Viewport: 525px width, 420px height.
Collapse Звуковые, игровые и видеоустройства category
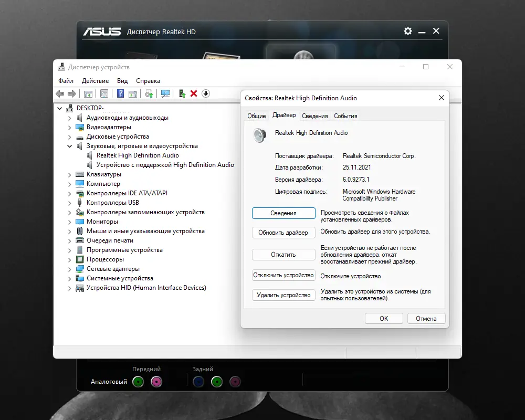coord(70,146)
